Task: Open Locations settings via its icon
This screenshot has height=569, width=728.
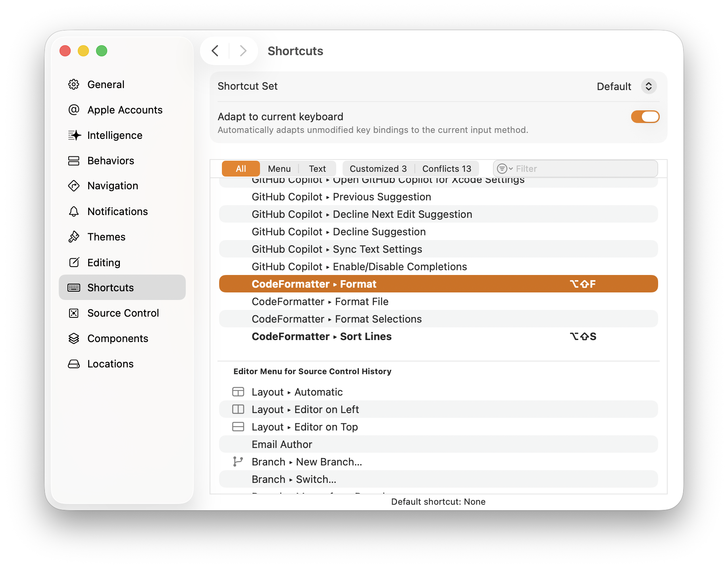Action: click(74, 364)
